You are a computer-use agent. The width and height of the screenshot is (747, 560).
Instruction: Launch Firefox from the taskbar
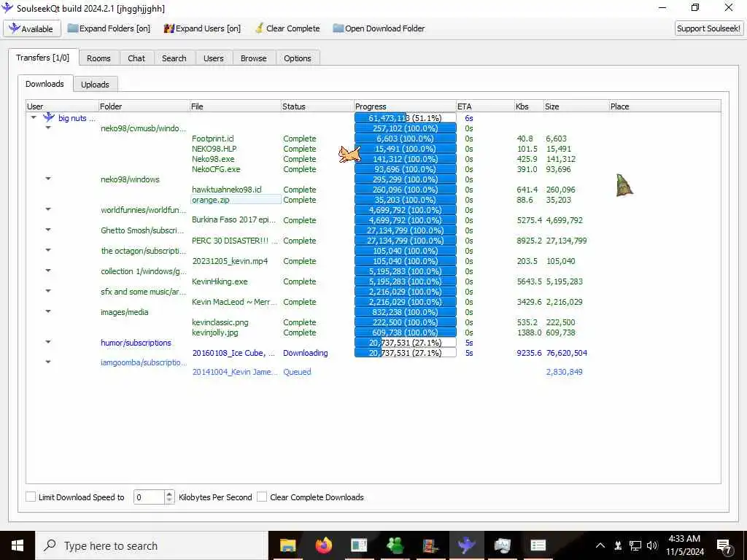click(x=323, y=545)
